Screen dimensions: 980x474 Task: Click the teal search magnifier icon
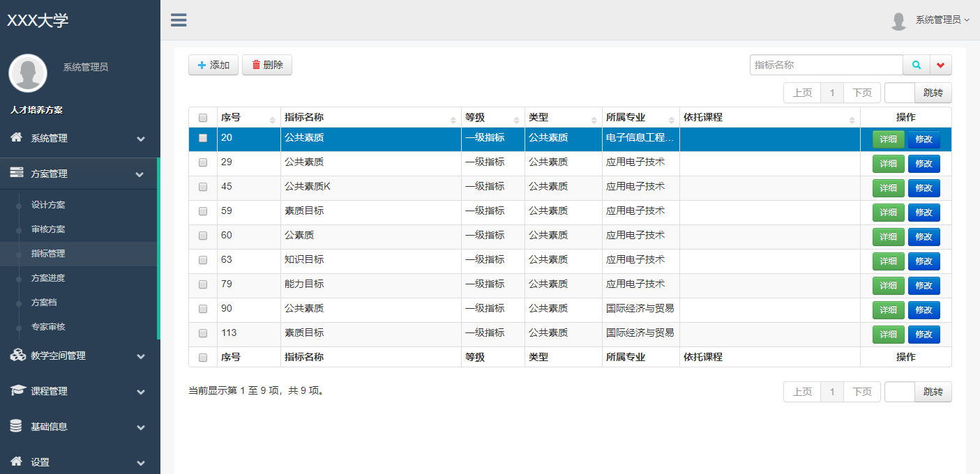pos(917,65)
